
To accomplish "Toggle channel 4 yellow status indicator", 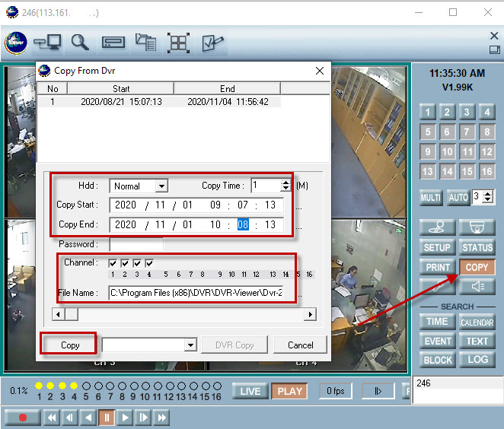I will 74,386.
